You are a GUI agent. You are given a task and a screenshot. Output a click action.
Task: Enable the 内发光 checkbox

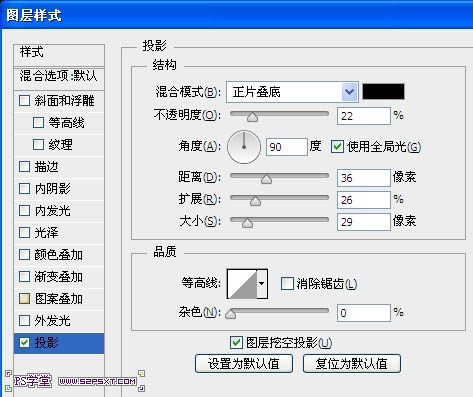point(24,210)
